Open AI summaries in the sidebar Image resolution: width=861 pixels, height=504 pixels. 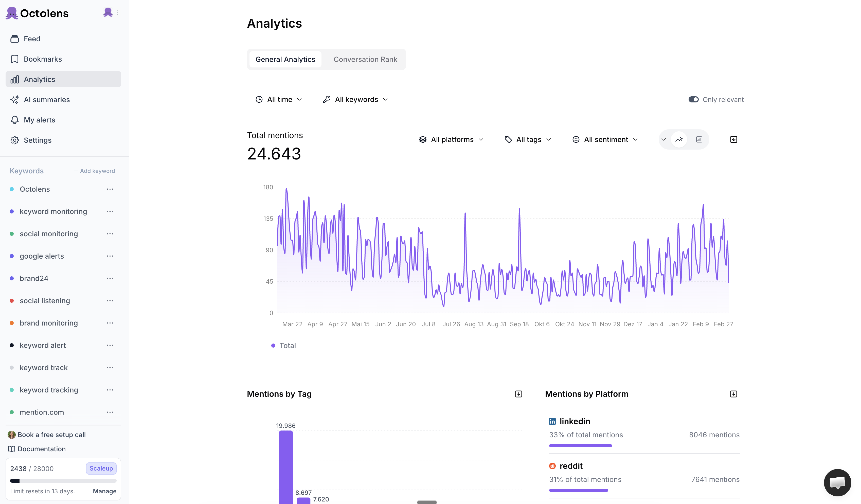pos(46,100)
